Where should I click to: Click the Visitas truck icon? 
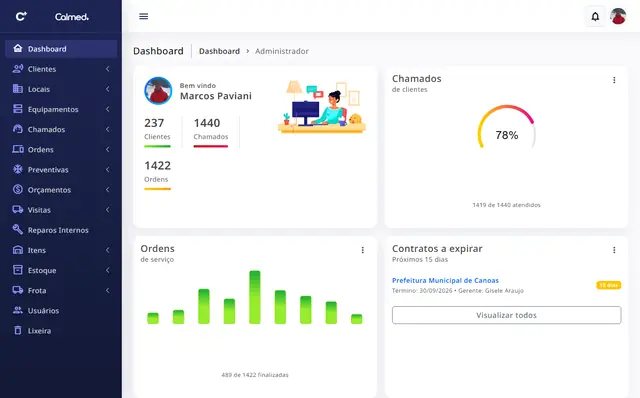[x=18, y=209]
